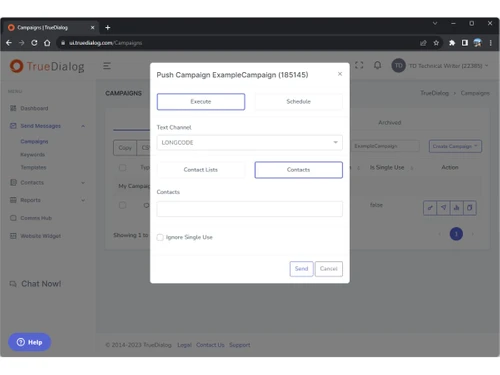Click the browser address bar URL
Viewport: 500px width, 375px height.
point(106,43)
